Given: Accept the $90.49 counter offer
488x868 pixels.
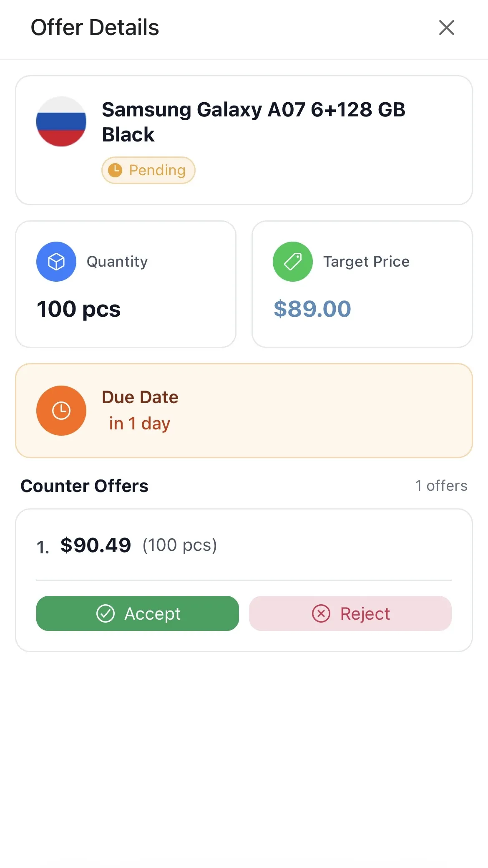Looking at the screenshot, I should 138,613.
